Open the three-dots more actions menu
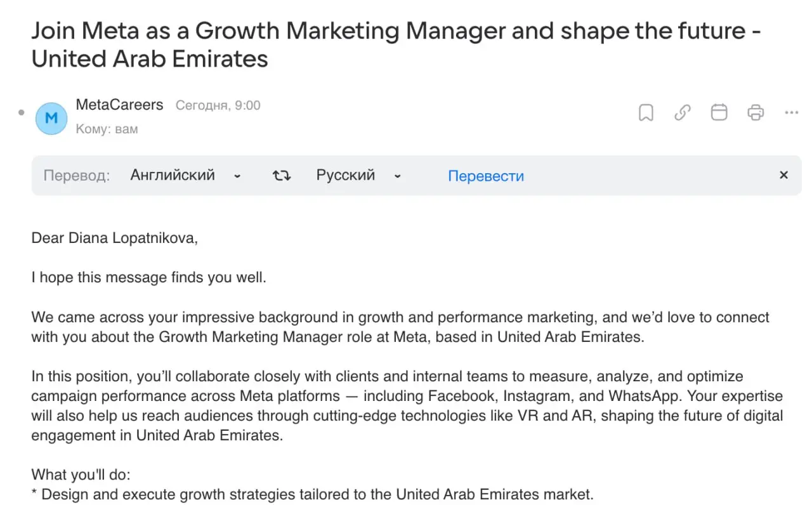Screen dimensions: 812x505 (x=791, y=113)
